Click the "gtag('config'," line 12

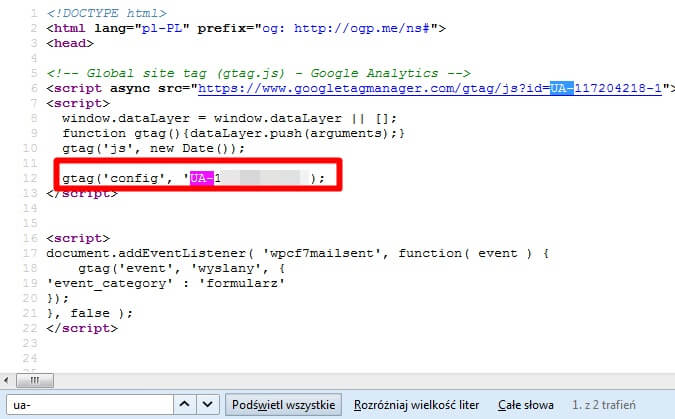194,178
